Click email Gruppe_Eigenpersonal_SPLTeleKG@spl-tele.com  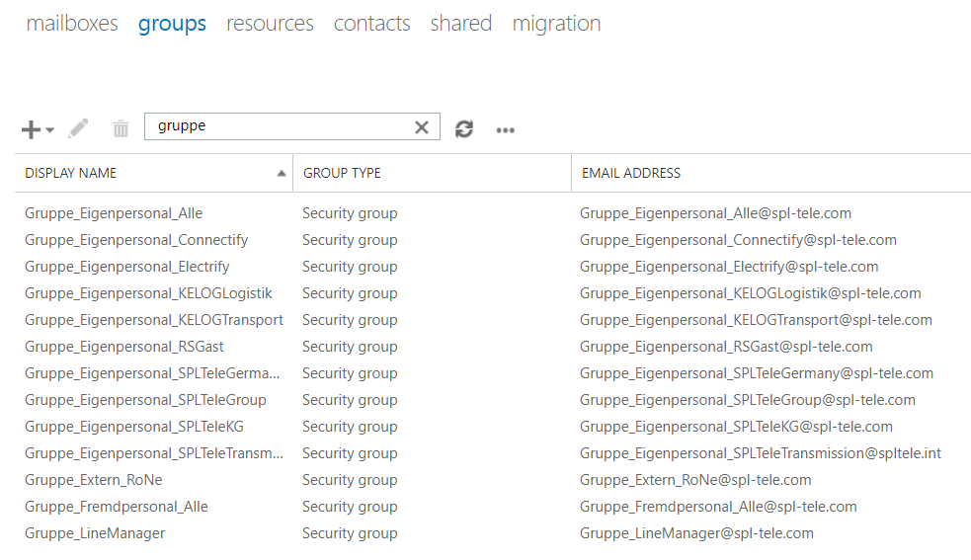[x=736, y=427]
